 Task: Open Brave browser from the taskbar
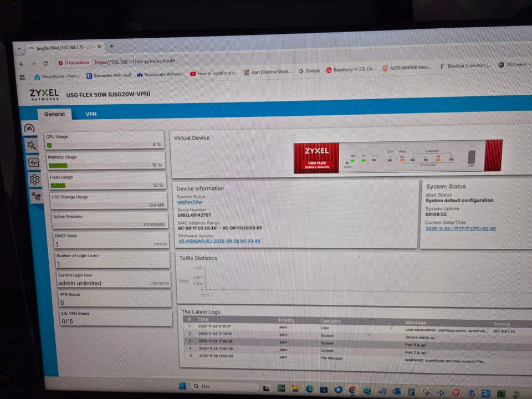click(456, 393)
